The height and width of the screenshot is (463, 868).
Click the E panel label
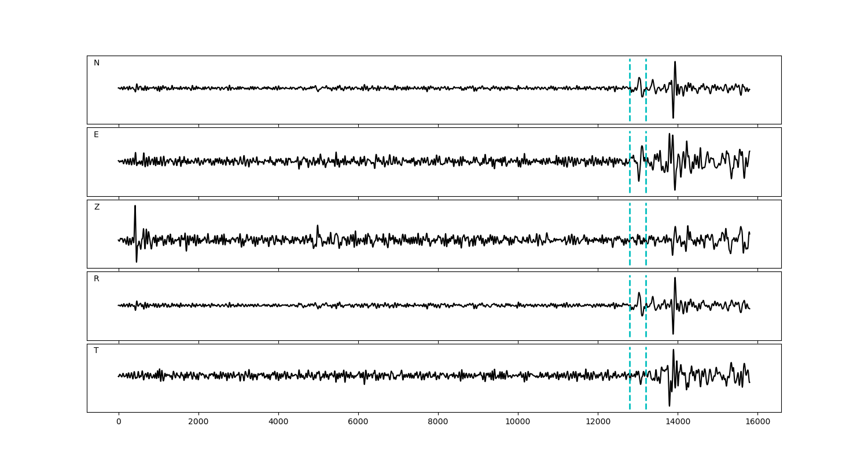pos(96,135)
